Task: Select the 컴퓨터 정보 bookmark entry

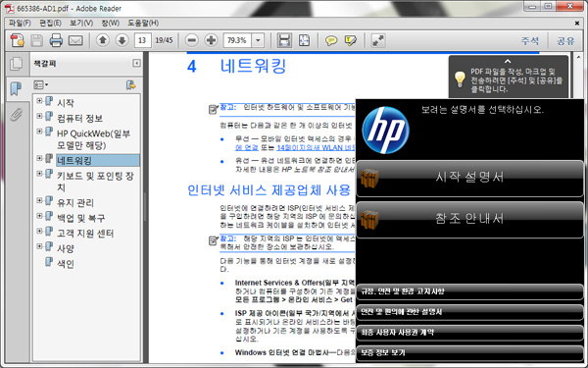Action: pyautogui.click(x=80, y=119)
